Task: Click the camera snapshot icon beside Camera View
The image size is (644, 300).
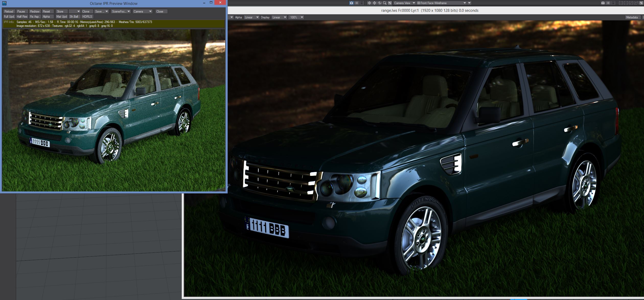Action: [x=351, y=3]
